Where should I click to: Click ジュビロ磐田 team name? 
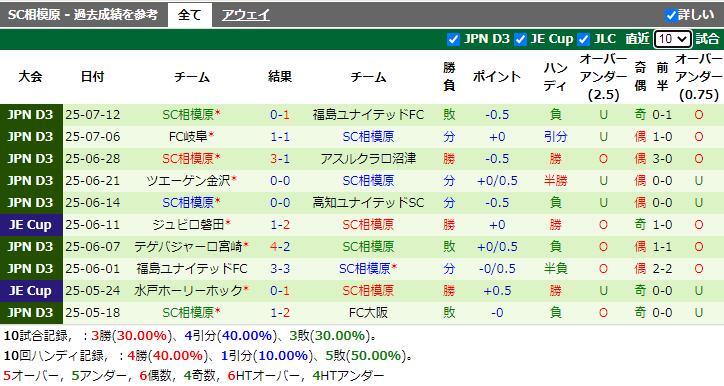coord(188,225)
